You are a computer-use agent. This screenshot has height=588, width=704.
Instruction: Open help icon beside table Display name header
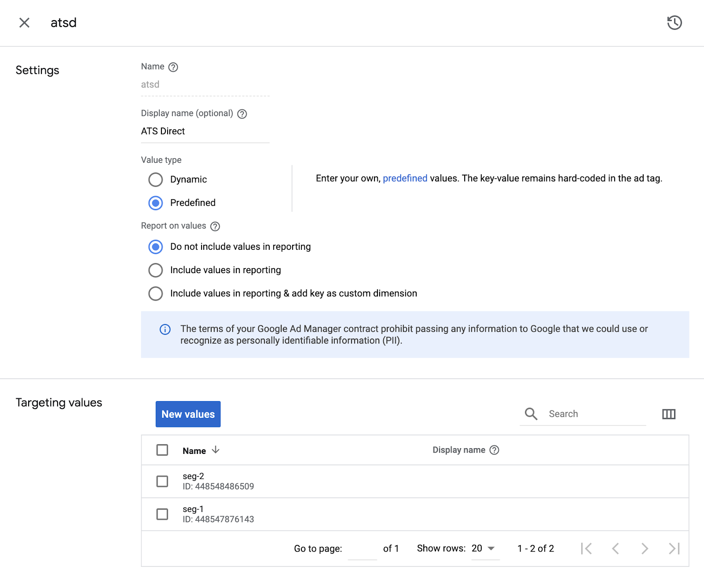[x=495, y=450]
